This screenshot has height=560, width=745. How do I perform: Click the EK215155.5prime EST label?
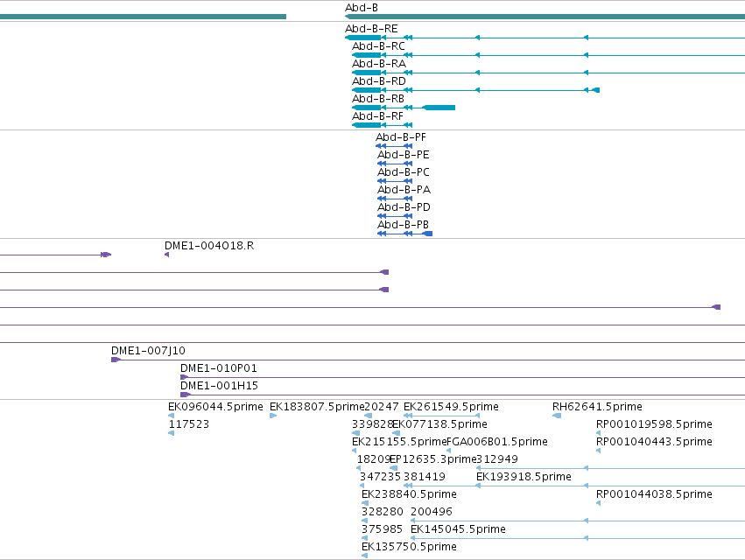tap(399, 442)
